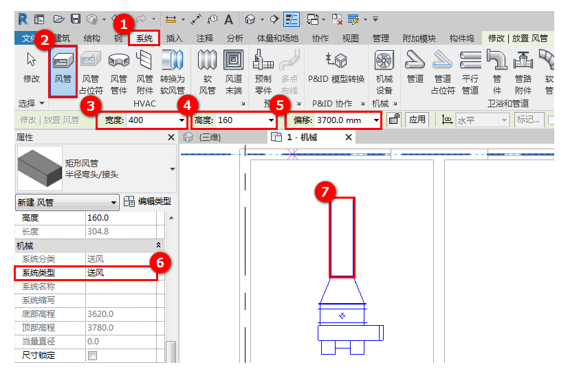Expand the 新建 风管 type filter dropdown

tap(113, 202)
